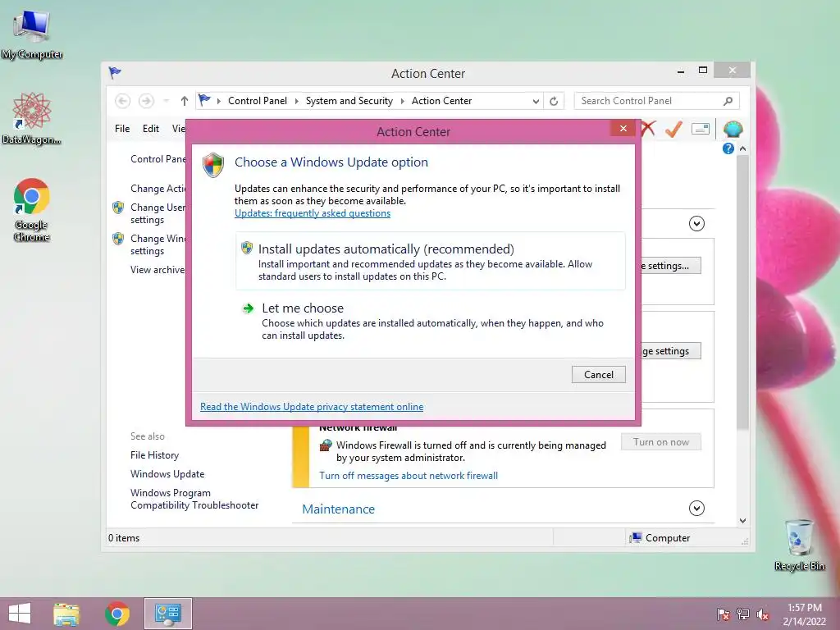Read the Windows Update privacy statement online
Screen dimensions: 840x630
pyautogui.click(x=312, y=407)
